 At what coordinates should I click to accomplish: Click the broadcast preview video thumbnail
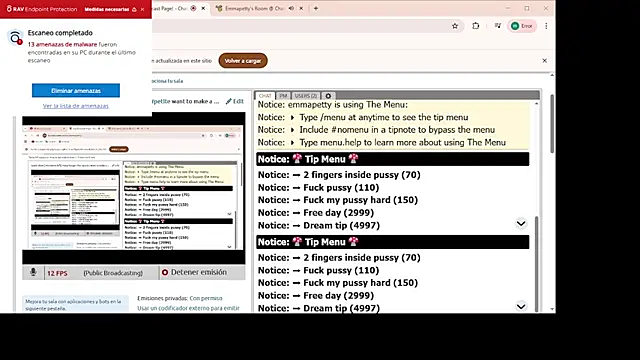[x=134, y=188]
